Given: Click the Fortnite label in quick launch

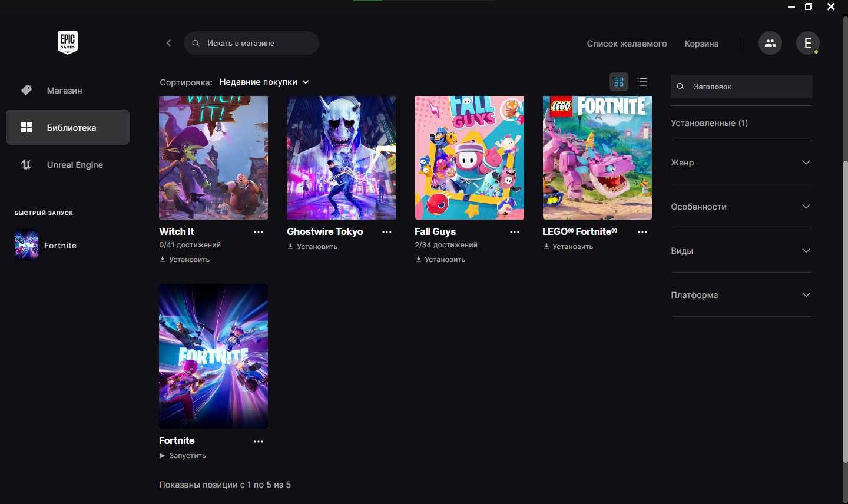Looking at the screenshot, I should (61, 246).
